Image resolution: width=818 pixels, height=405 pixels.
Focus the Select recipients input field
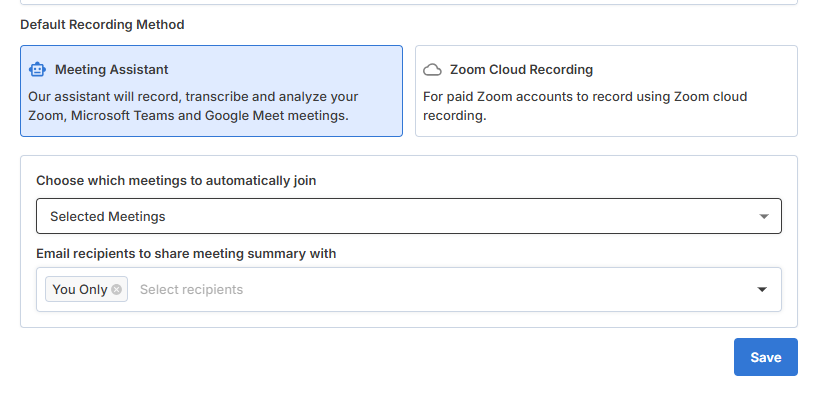[191, 290]
